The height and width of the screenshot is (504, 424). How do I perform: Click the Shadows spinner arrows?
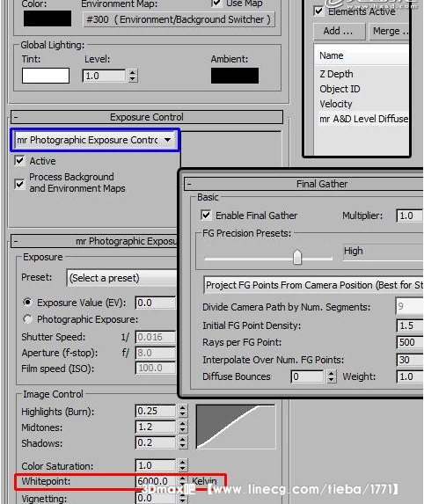tap(183, 442)
